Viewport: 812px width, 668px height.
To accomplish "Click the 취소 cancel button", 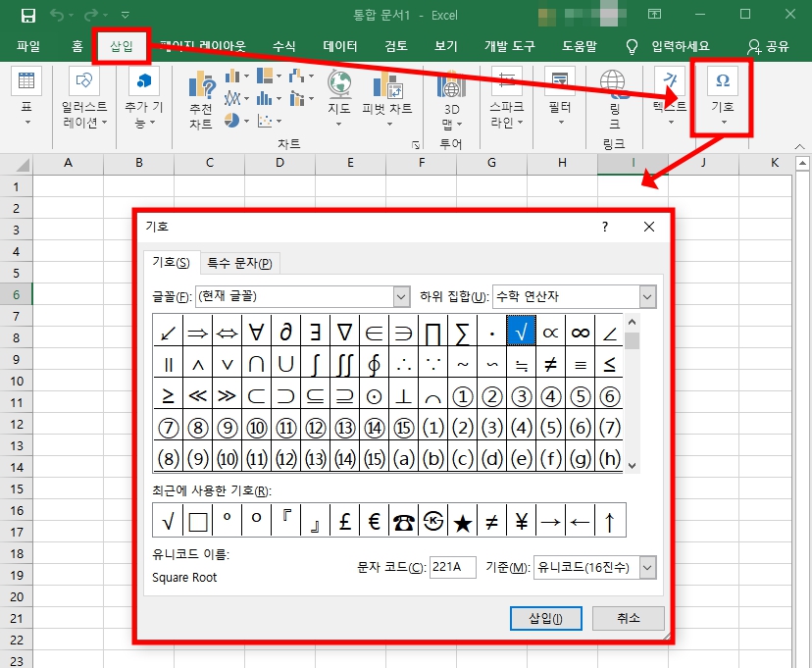I will (629, 618).
